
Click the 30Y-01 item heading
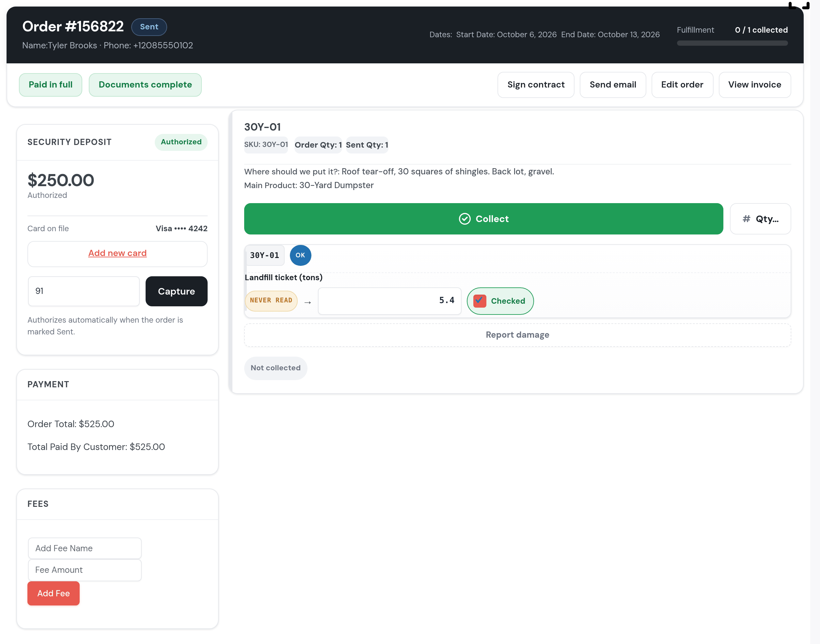(262, 127)
